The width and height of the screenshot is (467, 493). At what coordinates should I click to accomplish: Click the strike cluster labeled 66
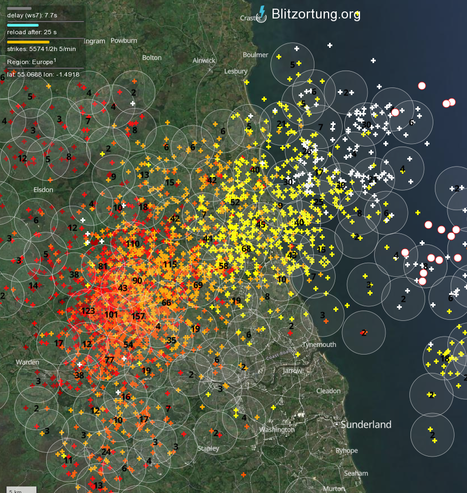[x=166, y=303]
